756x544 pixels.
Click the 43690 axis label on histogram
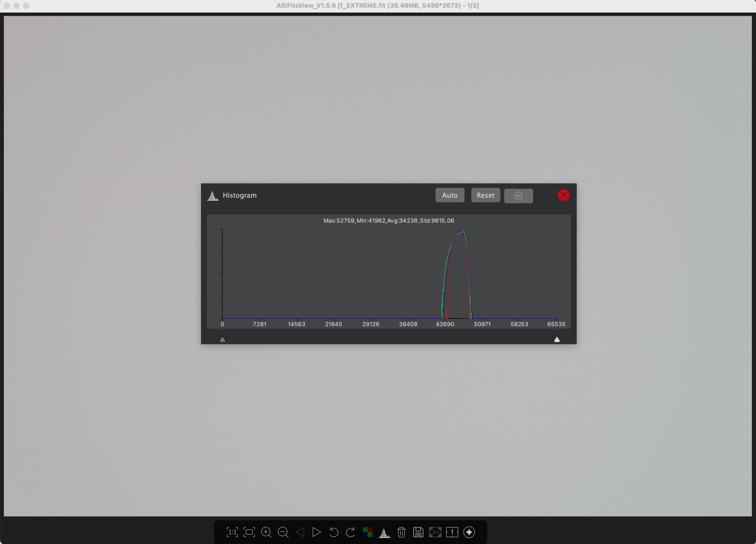click(445, 324)
